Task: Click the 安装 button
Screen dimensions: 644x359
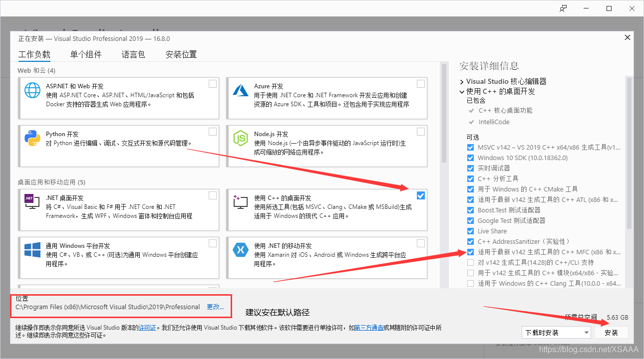Action: pyautogui.click(x=611, y=333)
